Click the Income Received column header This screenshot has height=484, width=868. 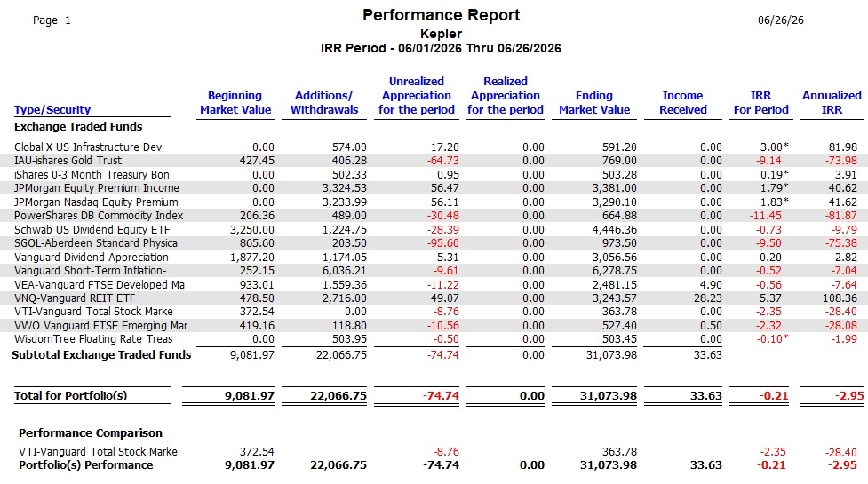click(x=682, y=103)
